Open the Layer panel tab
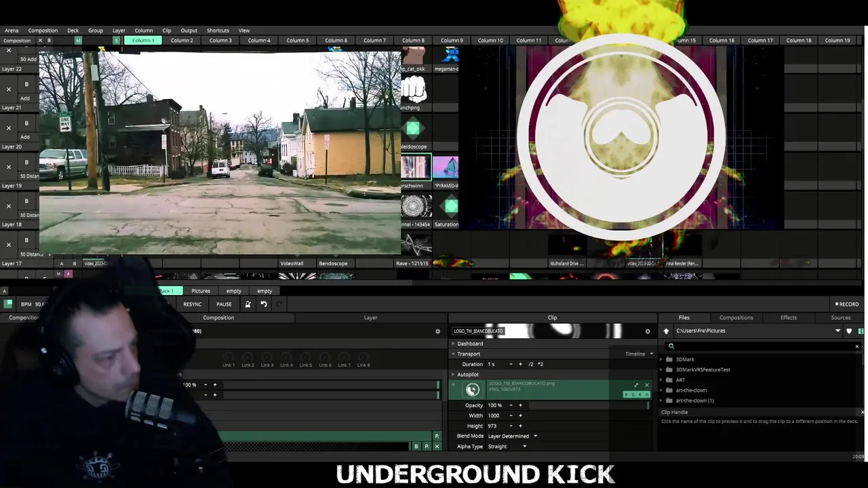 (370, 317)
